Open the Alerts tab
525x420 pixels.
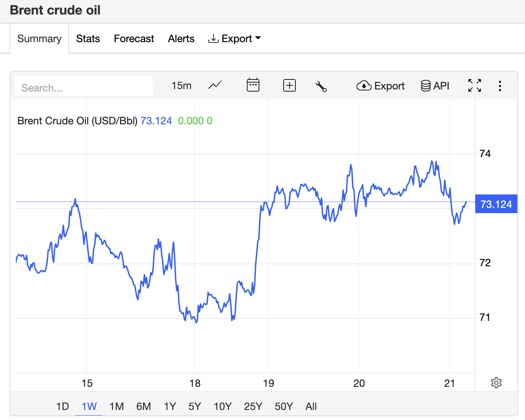(x=181, y=38)
